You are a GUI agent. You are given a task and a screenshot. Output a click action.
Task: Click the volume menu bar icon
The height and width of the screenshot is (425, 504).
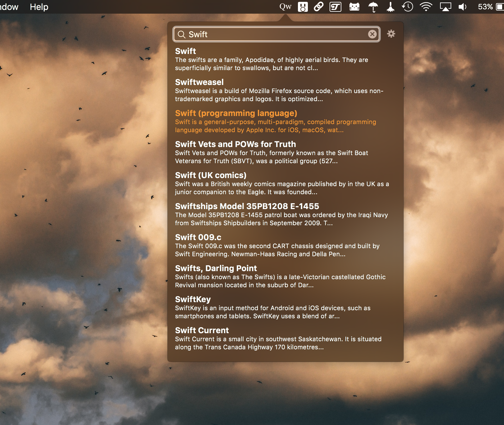pos(462,7)
